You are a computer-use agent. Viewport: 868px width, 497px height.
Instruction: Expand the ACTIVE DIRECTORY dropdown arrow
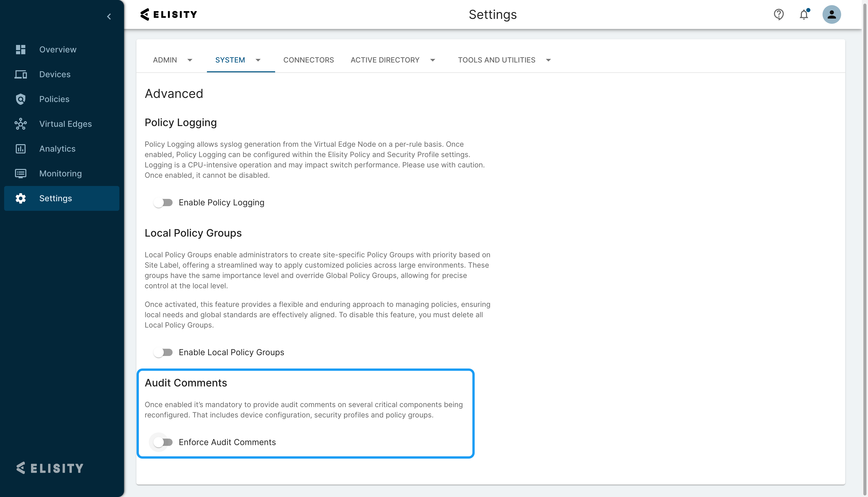click(x=432, y=60)
